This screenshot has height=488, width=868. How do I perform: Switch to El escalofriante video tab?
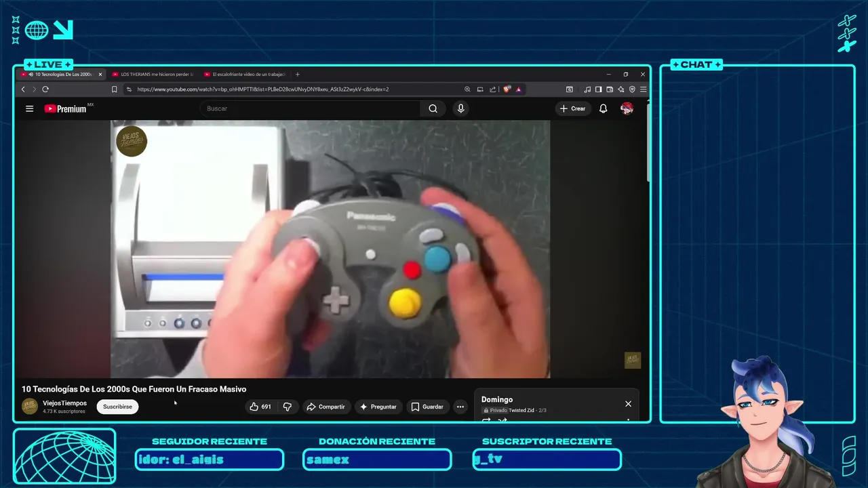pos(244,75)
